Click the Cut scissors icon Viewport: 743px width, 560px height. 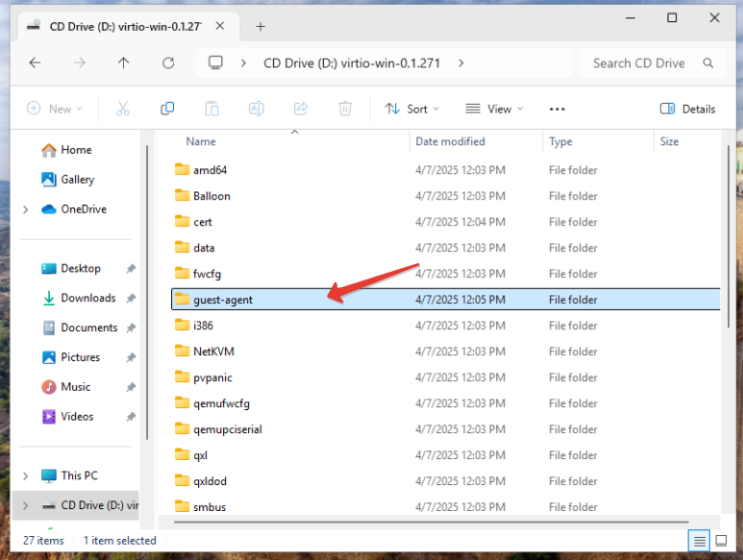pyautogui.click(x=123, y=109)
